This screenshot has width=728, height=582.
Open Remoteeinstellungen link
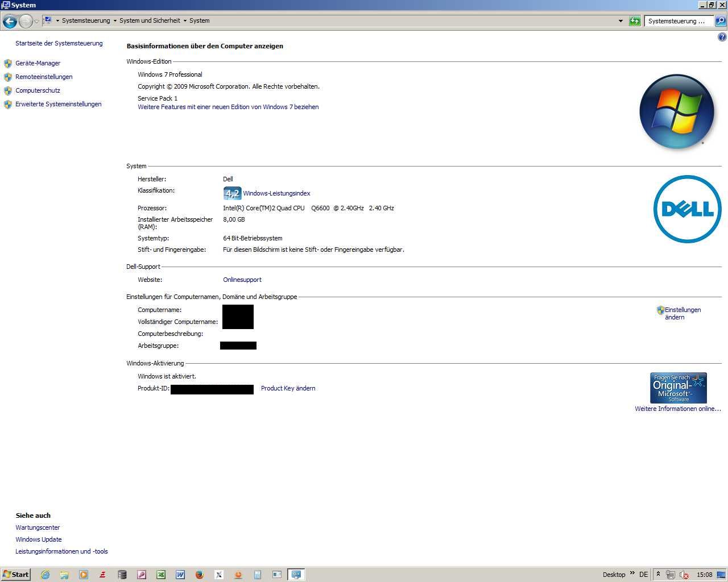coord(44,77)
